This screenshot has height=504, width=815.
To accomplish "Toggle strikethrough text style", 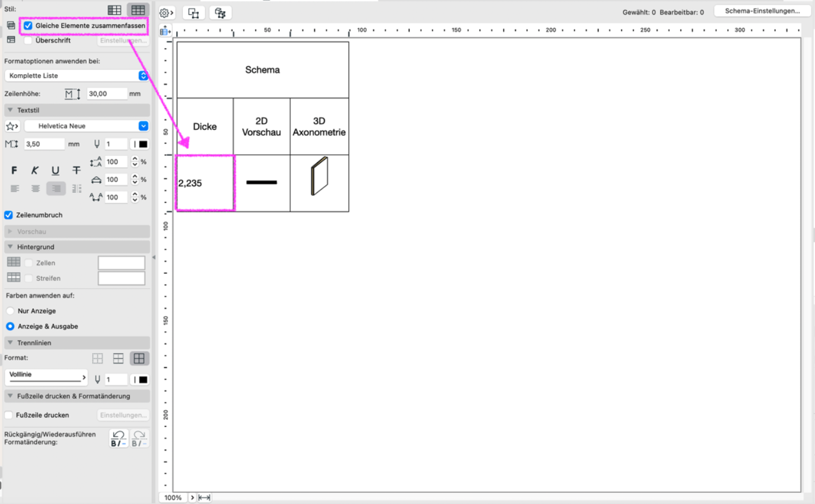I will 77,171.
